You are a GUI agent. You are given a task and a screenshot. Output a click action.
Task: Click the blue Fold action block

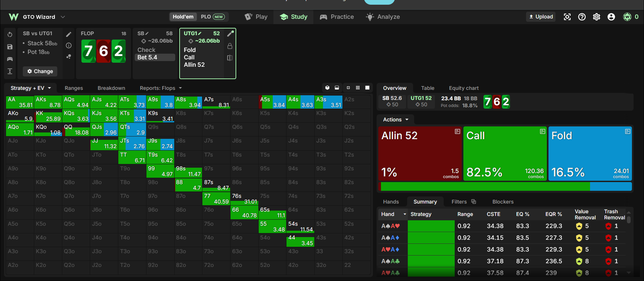pyautogui.click(x=590, y=154)
